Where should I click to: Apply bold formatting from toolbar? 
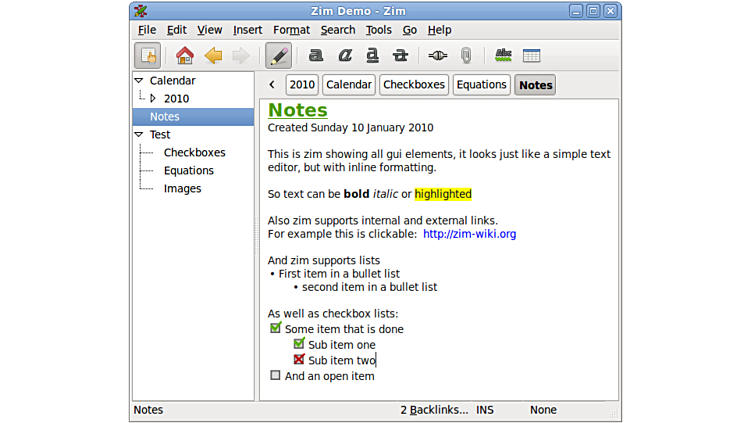coord(316,56)
